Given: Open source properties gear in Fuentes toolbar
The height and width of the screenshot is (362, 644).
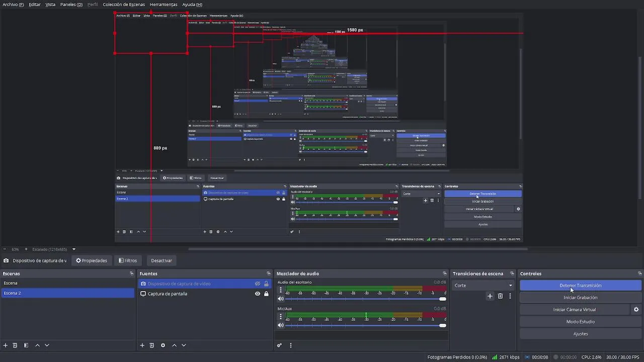Looking at the screenshot, I should tap(163, 345).
